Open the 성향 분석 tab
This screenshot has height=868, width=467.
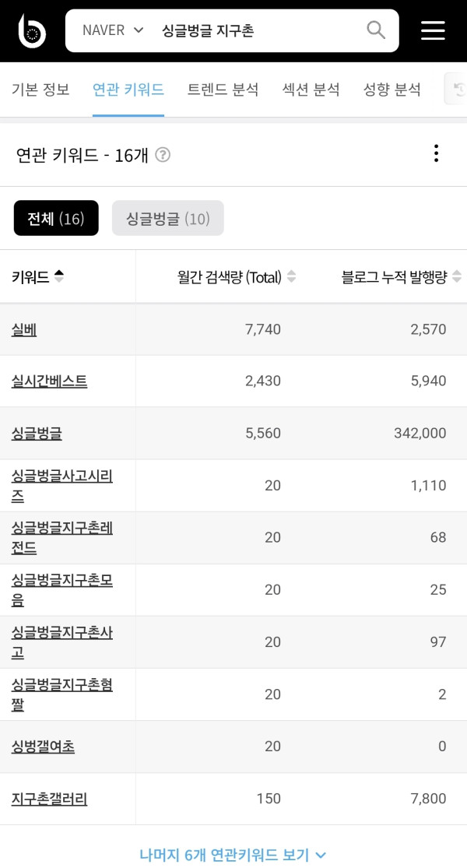392,90
